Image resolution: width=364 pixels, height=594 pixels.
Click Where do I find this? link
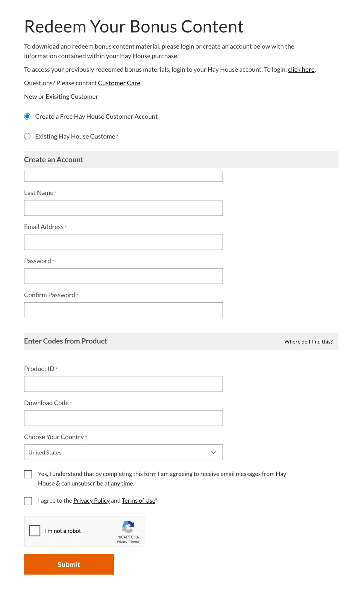coord(308,342)
